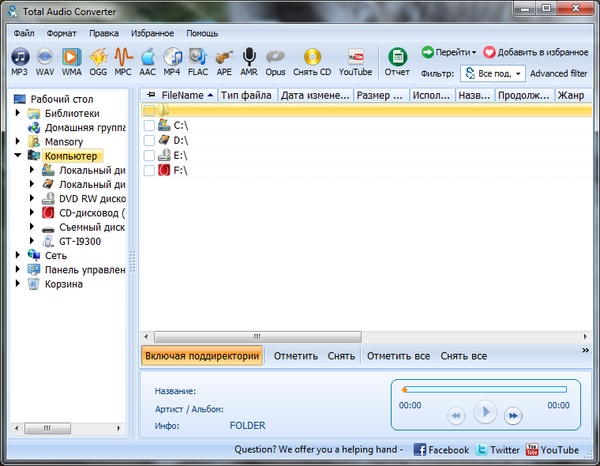
Task: Collapse the Компьютер tree node
Action: point(18,156)
